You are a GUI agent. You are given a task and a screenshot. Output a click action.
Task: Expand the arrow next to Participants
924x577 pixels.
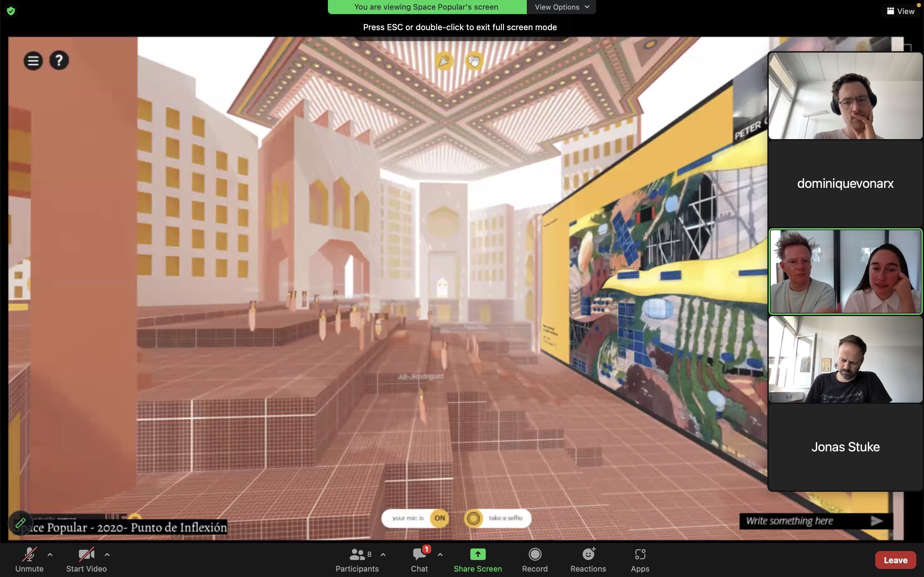point(383,555)
